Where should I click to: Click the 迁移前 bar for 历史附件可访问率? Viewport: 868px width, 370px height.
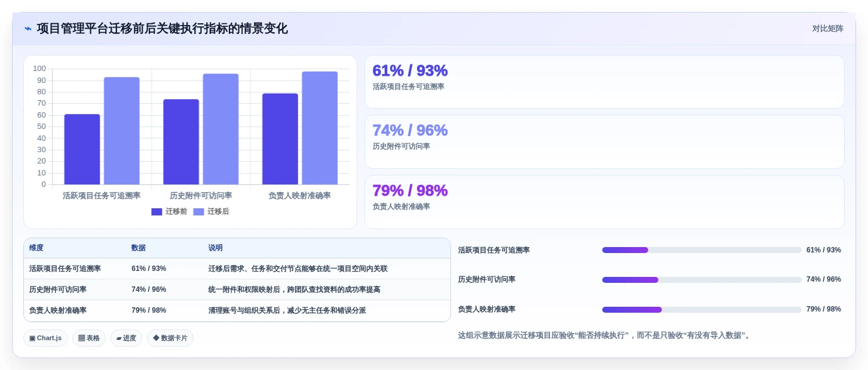181,142
